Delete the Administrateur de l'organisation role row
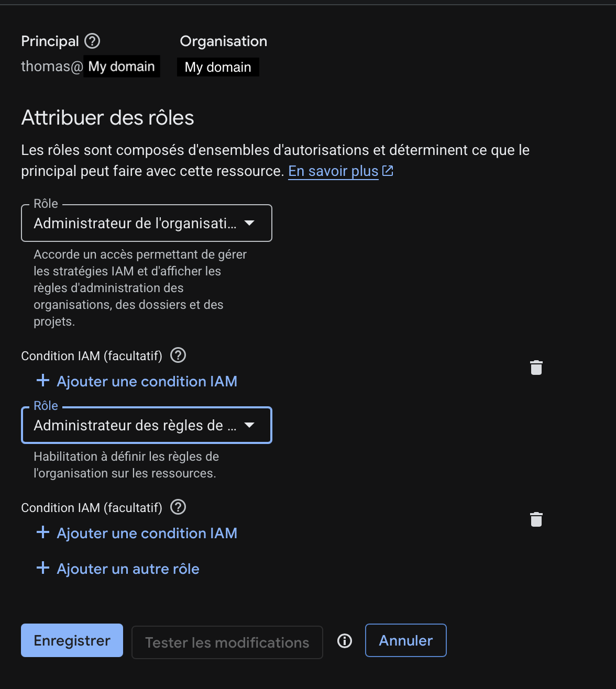This screenshot has height=689, width=616. pos(536,368)
